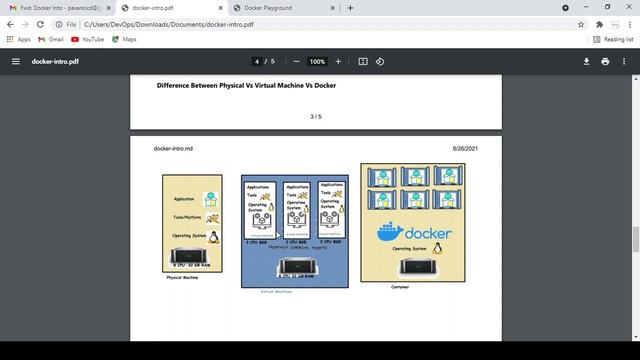Click the 'docker-intro.md' header text

[x=173, y=149]
